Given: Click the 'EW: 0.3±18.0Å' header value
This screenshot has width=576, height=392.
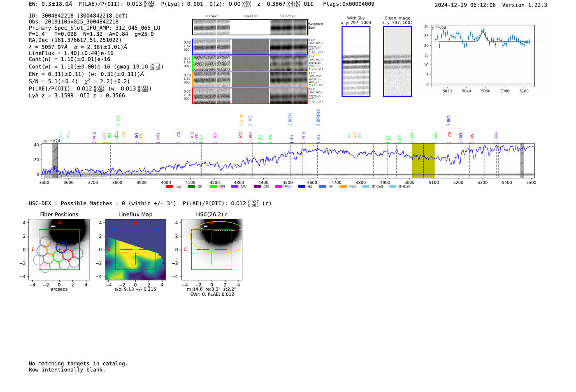Looking at the screenshot, I should tap(50, 4).
